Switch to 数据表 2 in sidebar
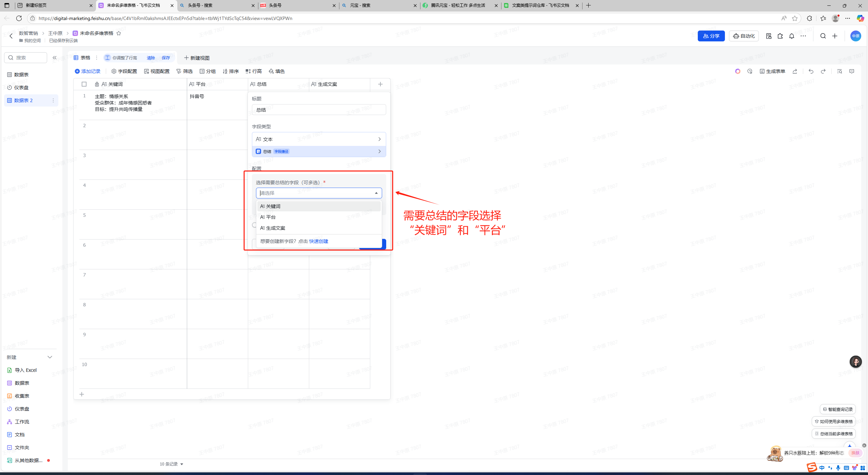Image resolution: width=868 pixels, height=475 pixels. pyautogui.click(x=24, y=100)
